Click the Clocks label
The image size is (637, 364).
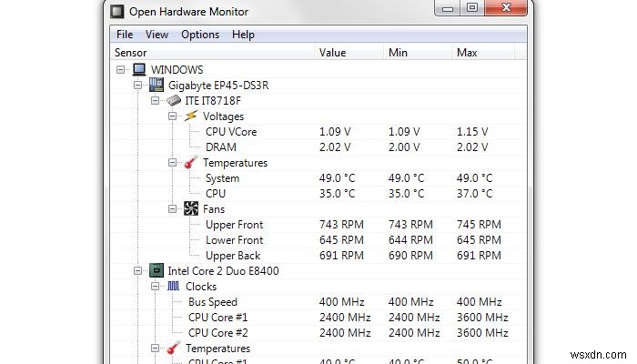201,287
